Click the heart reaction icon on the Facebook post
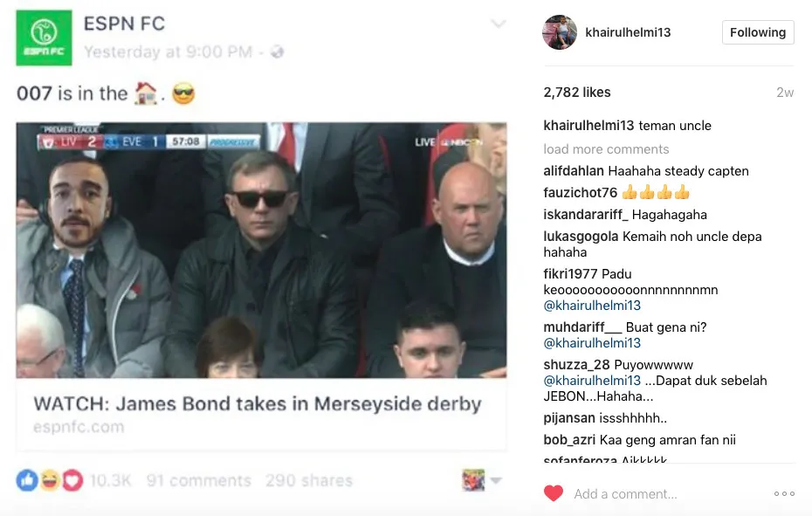Screen dimensions: 812x516 point(72,480)
